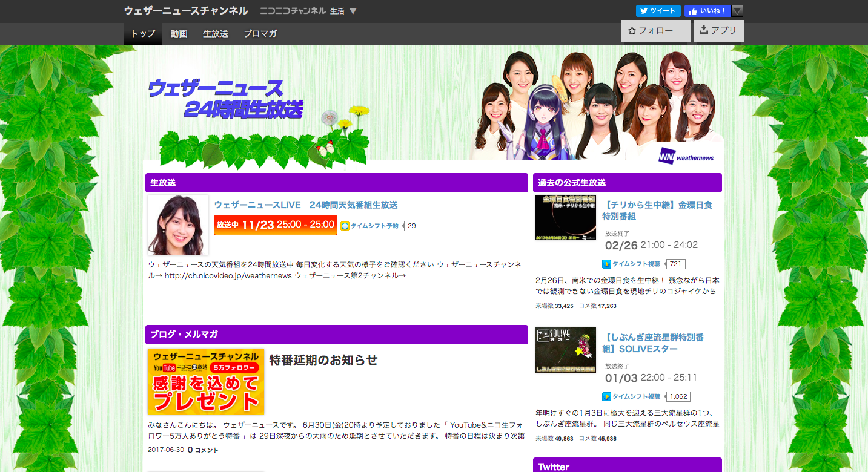Click the round タイムシフト予約 icon
This screenshot has height=472, width=868.
tap(345, 226)
